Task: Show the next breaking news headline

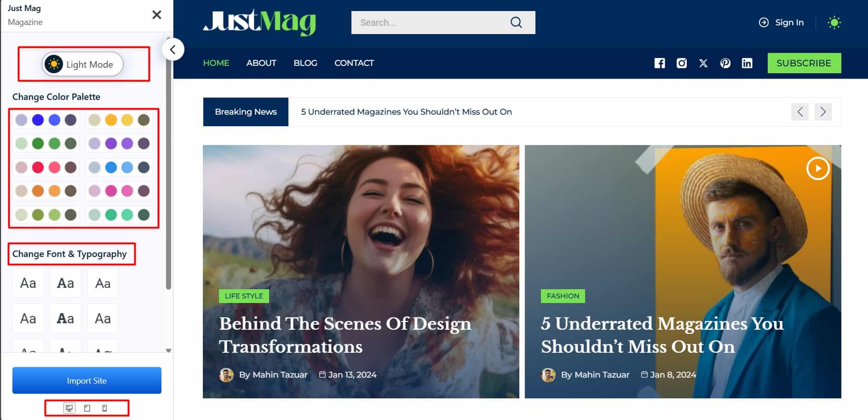Action: coord(823,112)
